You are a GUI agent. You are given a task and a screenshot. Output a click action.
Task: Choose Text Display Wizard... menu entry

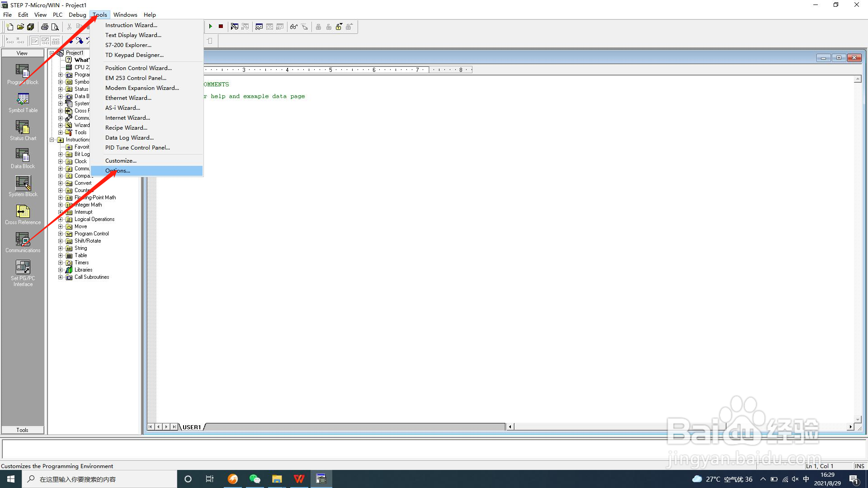click(x=147, y=35)
